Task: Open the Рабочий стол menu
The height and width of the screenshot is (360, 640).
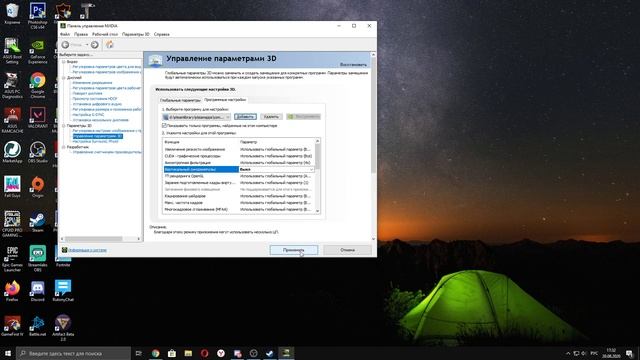Action: click(x=105, y=34)
